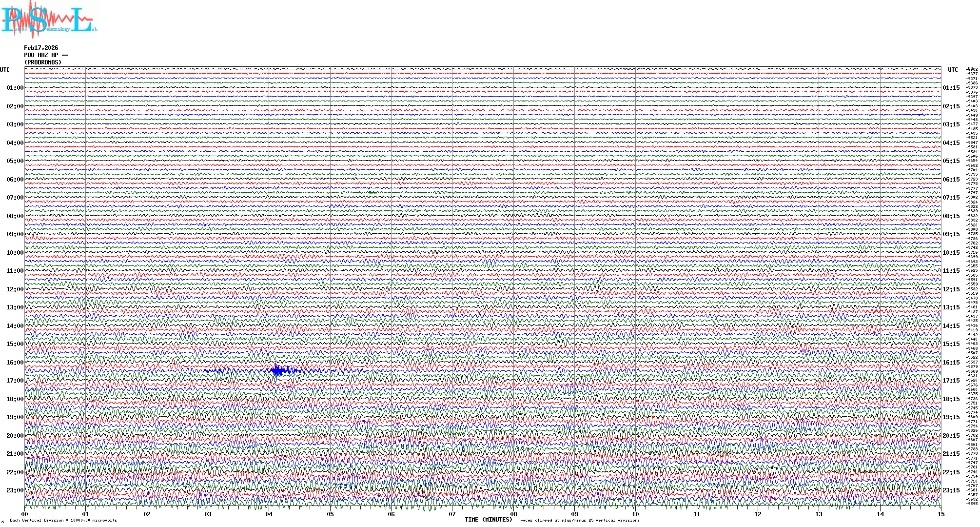Screen dimensions: 980x527
Task: Click minute 04 tick on bottom axis
Action: [269, 514]
